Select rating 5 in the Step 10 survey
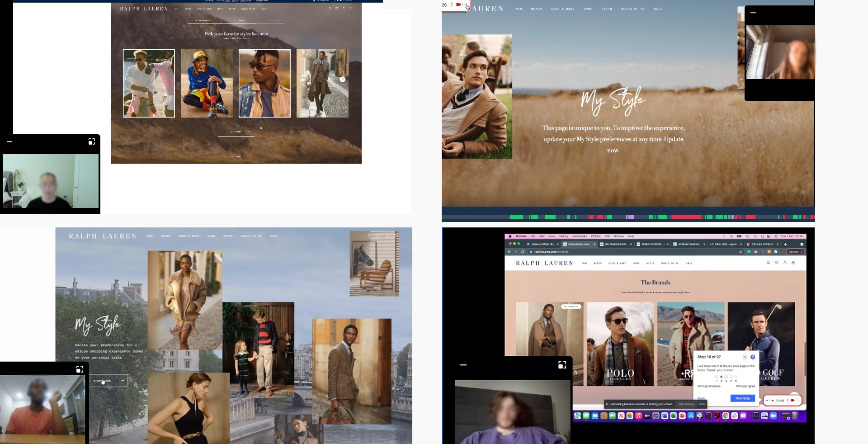This screenshot has width=868, height=444. [736, 377]
